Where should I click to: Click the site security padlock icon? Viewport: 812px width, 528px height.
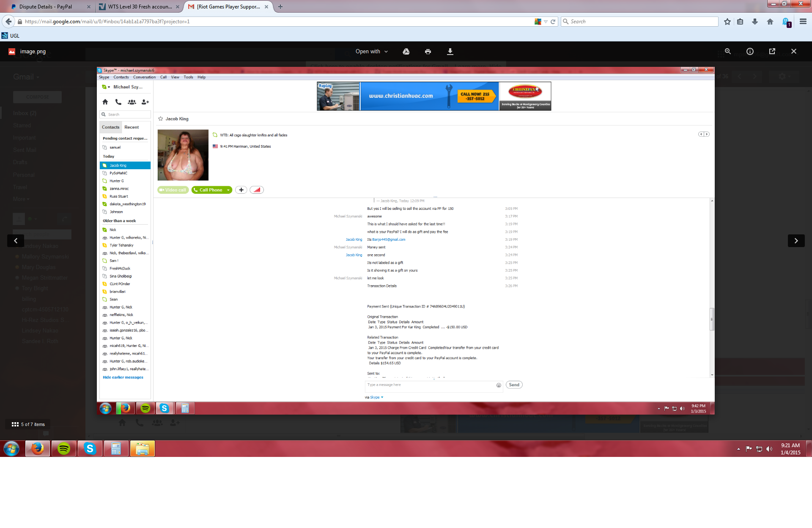pos(20,22)
